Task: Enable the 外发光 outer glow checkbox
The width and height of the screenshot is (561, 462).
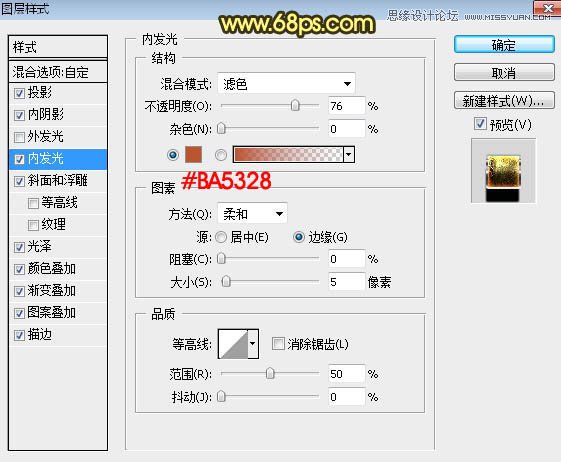Action: pos(19,137)
